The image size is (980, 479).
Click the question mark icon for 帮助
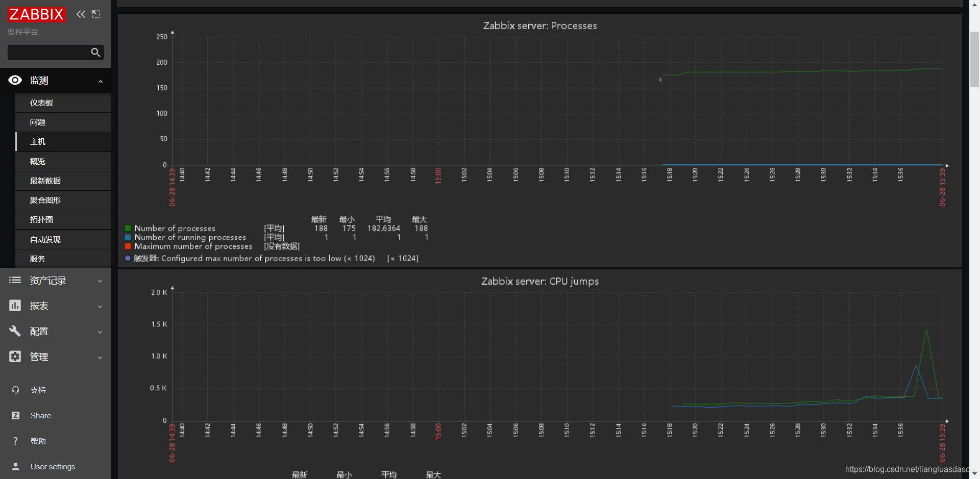pyautogui.click(x=15, y=441)
